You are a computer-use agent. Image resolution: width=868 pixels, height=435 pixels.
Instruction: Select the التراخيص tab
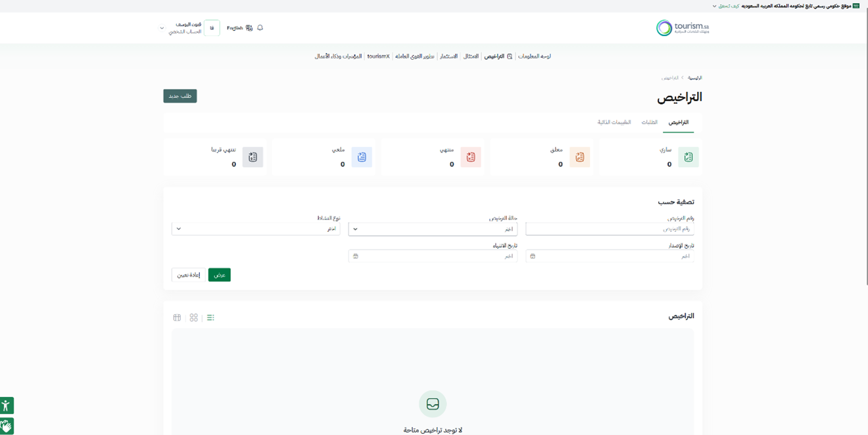click(678, 122)
